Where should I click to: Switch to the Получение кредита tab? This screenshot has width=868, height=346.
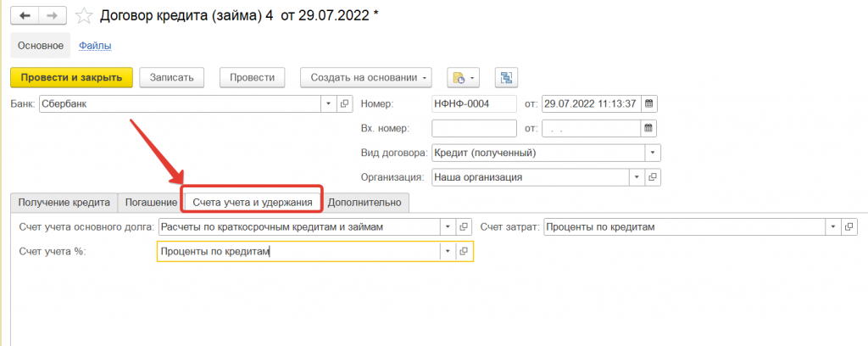(64, 203)
